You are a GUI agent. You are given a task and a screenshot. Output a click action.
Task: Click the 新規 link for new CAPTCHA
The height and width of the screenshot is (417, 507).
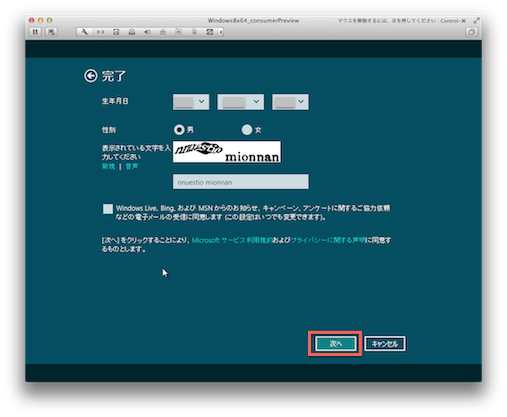[108, 166]
